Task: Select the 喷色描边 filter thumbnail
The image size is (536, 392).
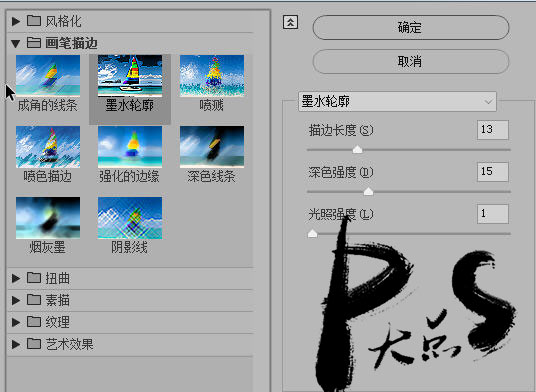Action: tap(48, 147)
